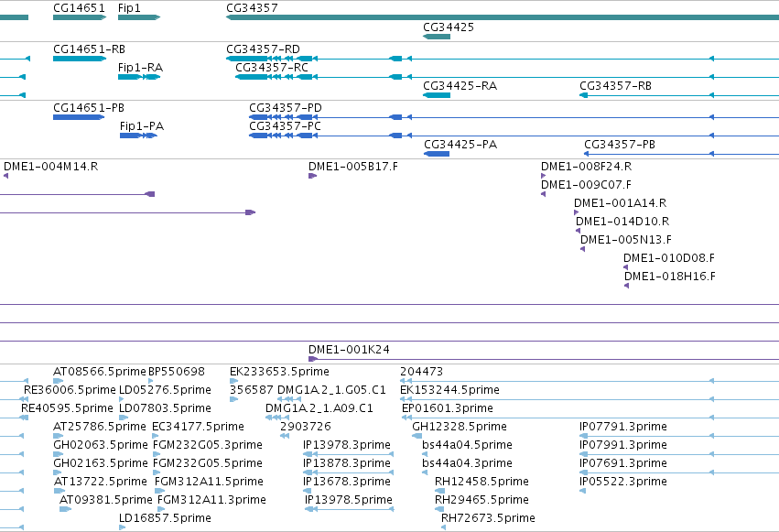779x532 pixels.
Task: Click the EK153244.5prime EST label
Action: (449, 390)
